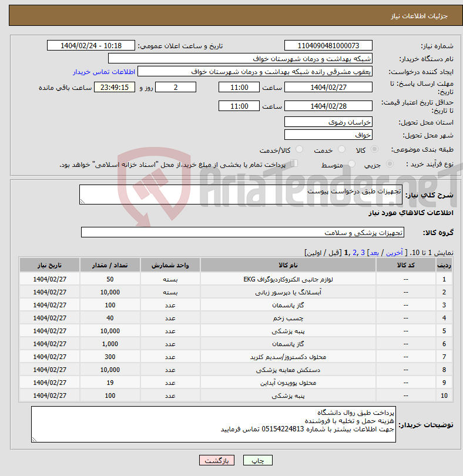Click the remaining time field 23:49:15
Image resolution: width=463 pixels, height=476 pixels.
click(x=115, y=88)
